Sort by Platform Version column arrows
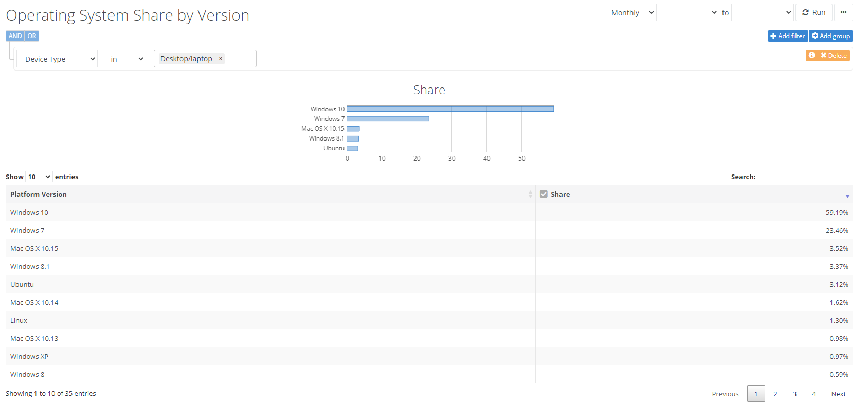The width and height of the screenshot is (868, 403). point(530,194)
